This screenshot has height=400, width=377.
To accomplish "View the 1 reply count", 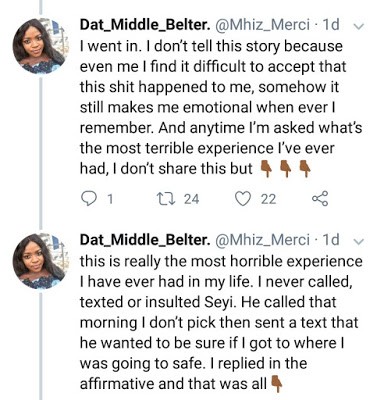I will pyautogui.click(x=110, y=199).
